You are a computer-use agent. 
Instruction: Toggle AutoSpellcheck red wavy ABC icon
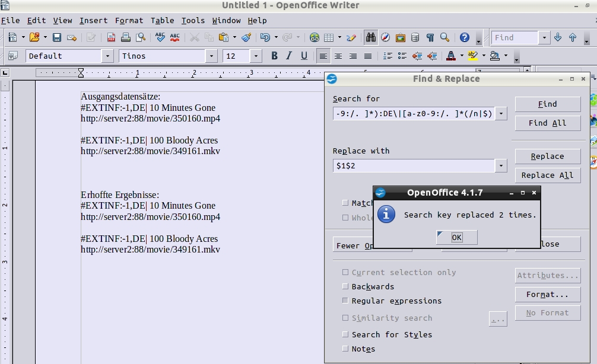174,37
